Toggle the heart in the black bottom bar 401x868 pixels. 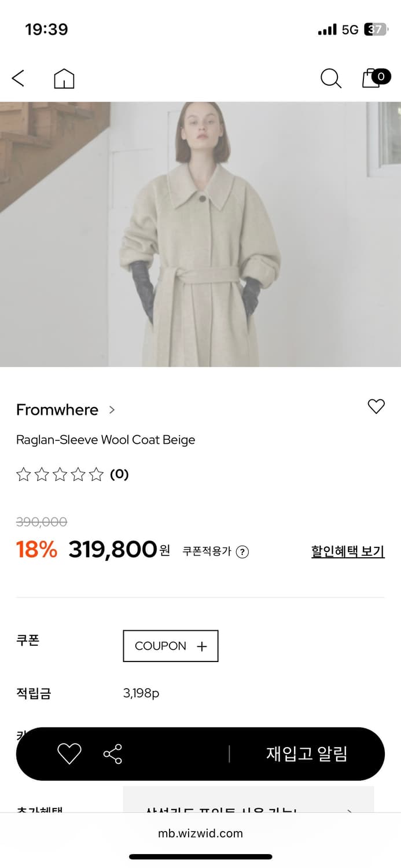tap(69, 754)
